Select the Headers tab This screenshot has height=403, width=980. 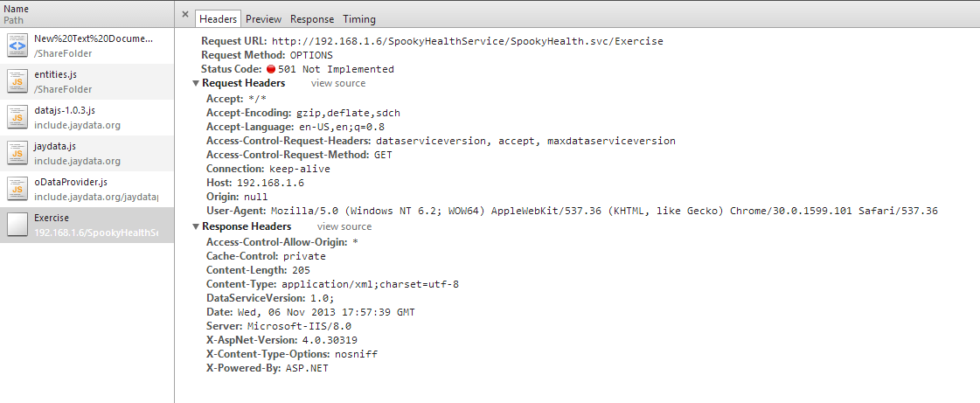pos(219,18)
